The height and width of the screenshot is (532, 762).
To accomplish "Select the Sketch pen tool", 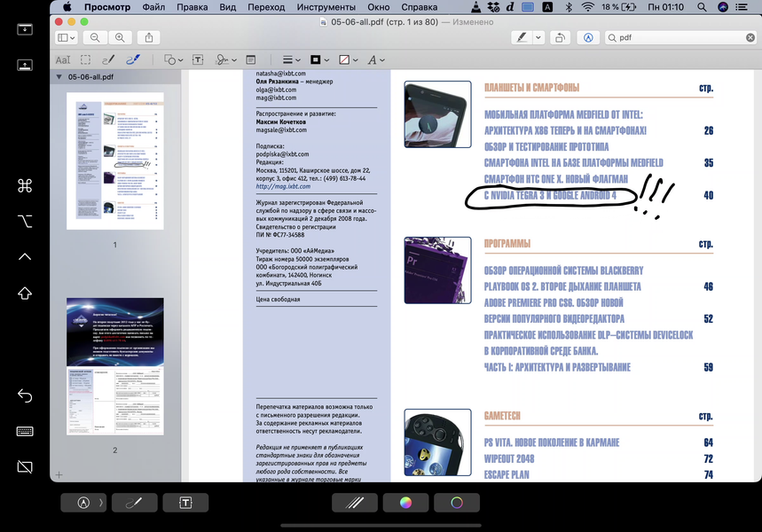I will click(108, 59).
